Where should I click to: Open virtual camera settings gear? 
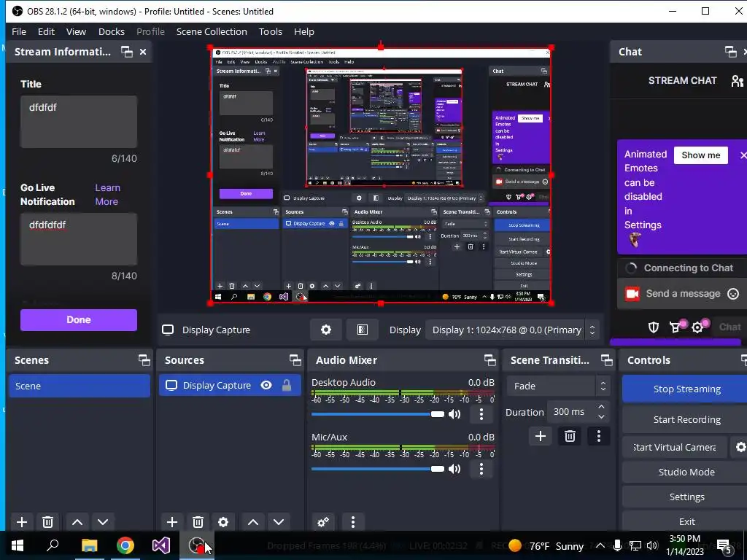(740, 447)
